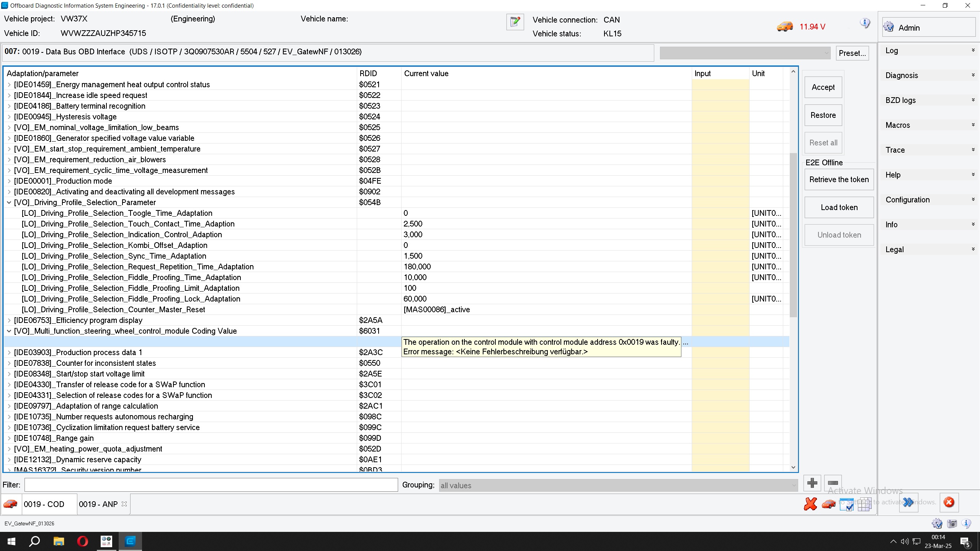980x551 pixels.
Task: Expand the Production mode parameter row
Action: pos(9,181)
